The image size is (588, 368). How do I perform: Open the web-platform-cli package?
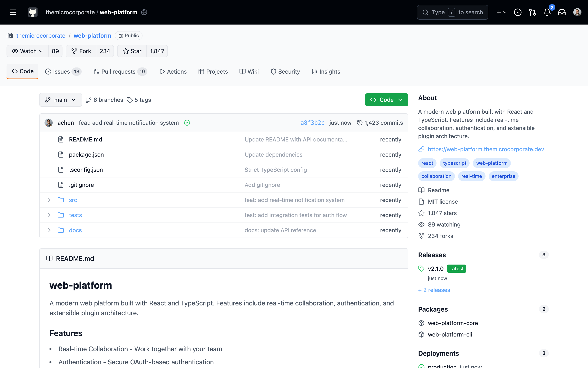[x=450, y=334]
